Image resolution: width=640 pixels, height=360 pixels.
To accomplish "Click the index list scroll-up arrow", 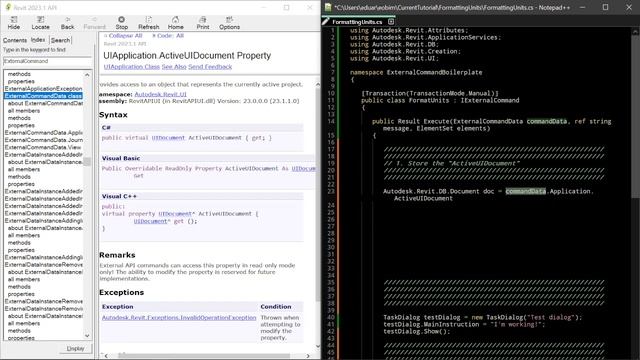I will coord(87,75).
